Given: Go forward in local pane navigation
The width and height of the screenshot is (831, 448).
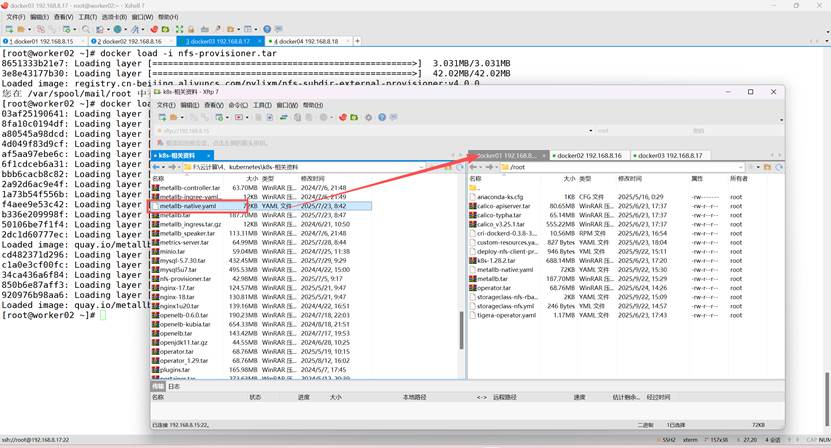Looking at the screenshot, I should point(172,167).
